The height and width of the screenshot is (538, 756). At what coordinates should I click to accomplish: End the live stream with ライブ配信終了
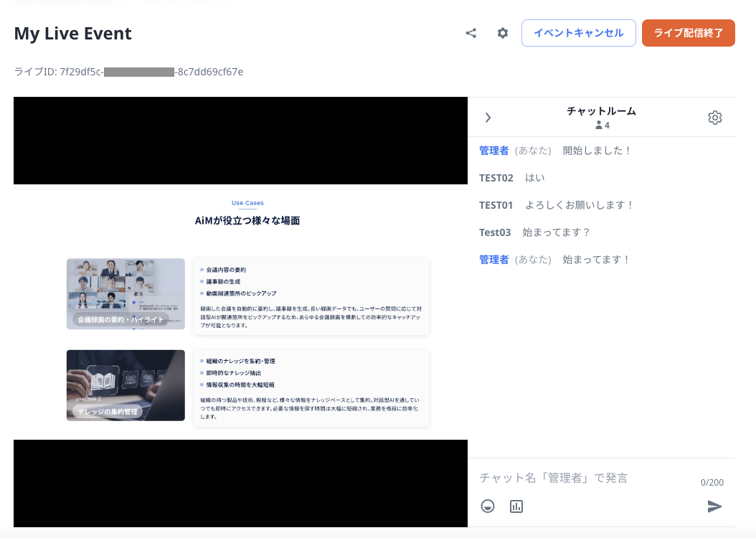(x=688, y=33)
